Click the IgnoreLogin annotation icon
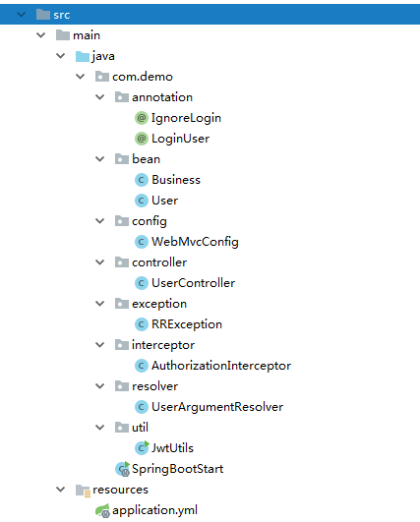420x522 pixels. pyautogui.click(x=142, y=118)
